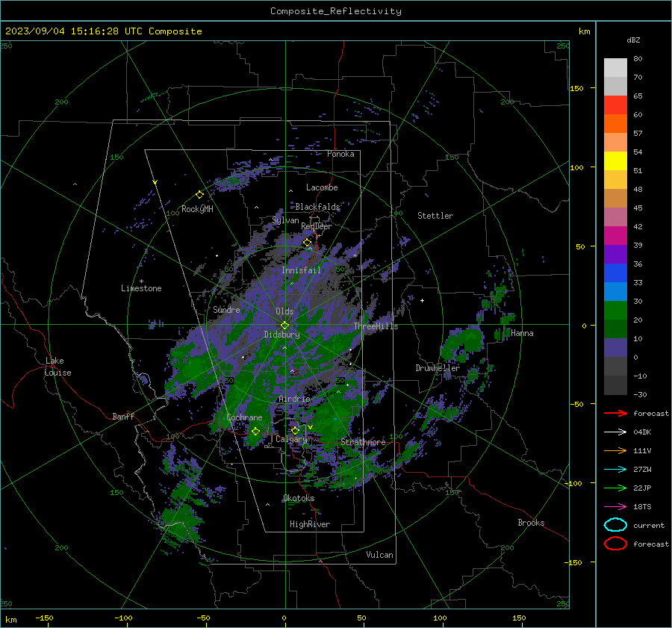The height and width of the screenshot is (628, 672).
Task: Click the white plus marker near Drumheller
Action: [422, 300]
